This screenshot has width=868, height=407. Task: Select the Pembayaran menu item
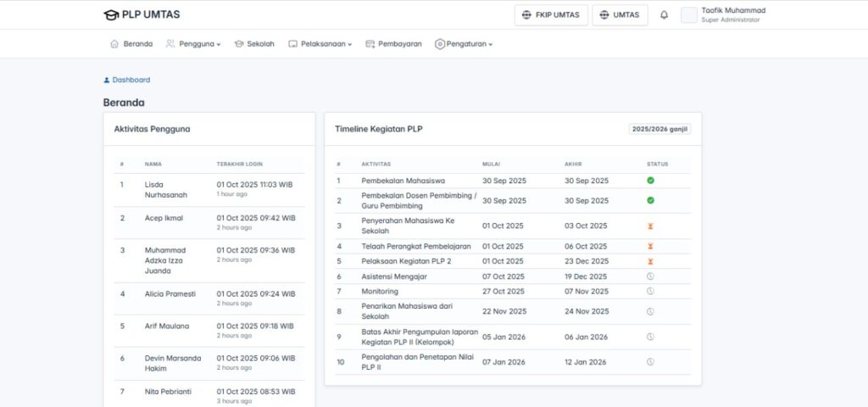pos(394,44)
